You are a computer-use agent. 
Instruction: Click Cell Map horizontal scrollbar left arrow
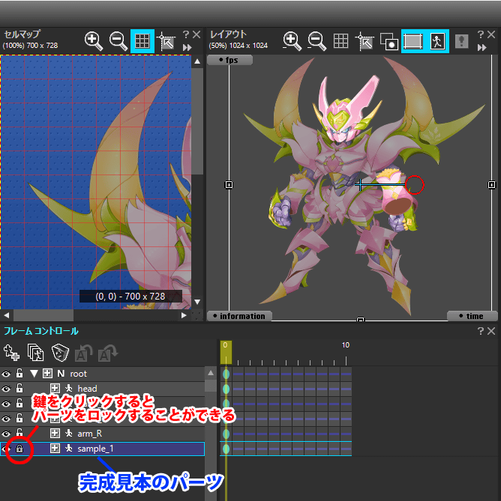click(7, 315)
